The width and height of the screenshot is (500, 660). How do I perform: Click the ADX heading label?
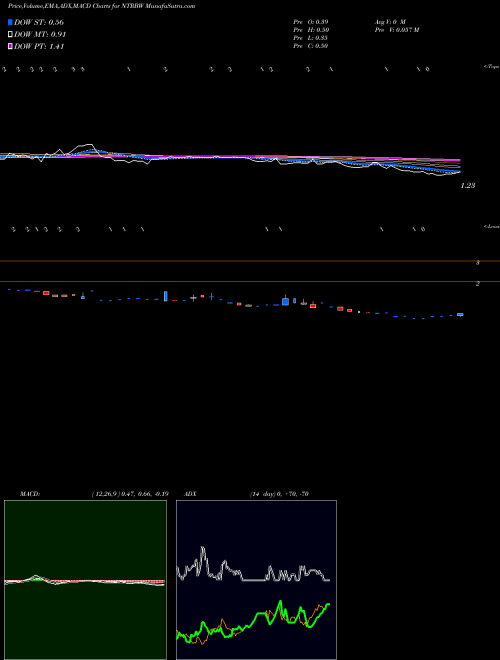190,494
